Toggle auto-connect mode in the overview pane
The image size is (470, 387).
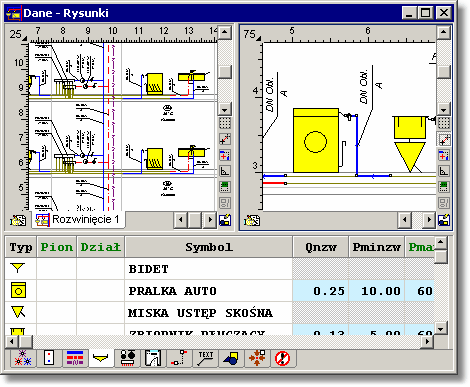pyautogui.click(x=225, y=155)
